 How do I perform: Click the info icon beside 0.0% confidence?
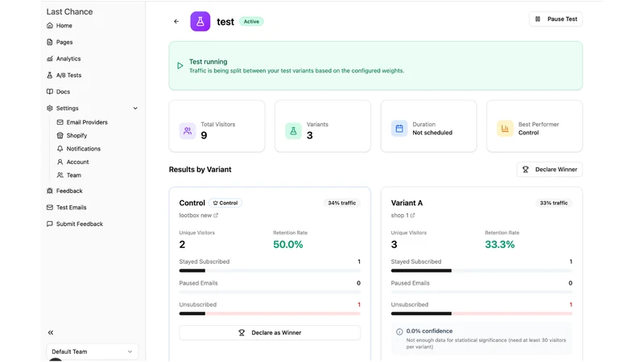click(399, 331)
